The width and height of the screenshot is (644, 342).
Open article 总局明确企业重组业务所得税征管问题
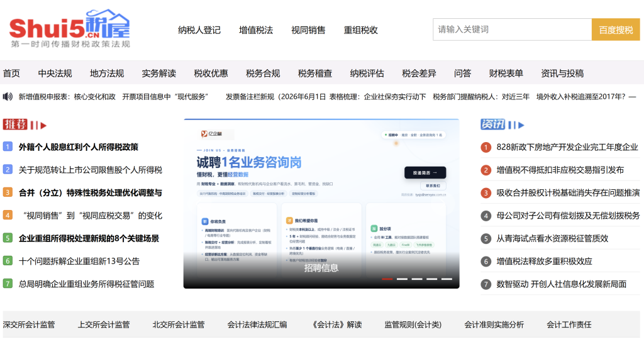coord(86,284)
